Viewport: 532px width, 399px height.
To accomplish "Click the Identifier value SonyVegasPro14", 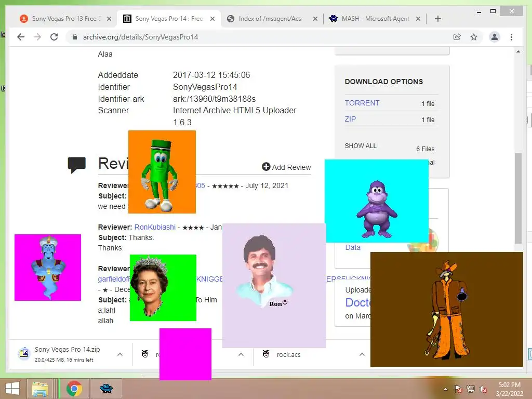I will (x=205, y=87).
